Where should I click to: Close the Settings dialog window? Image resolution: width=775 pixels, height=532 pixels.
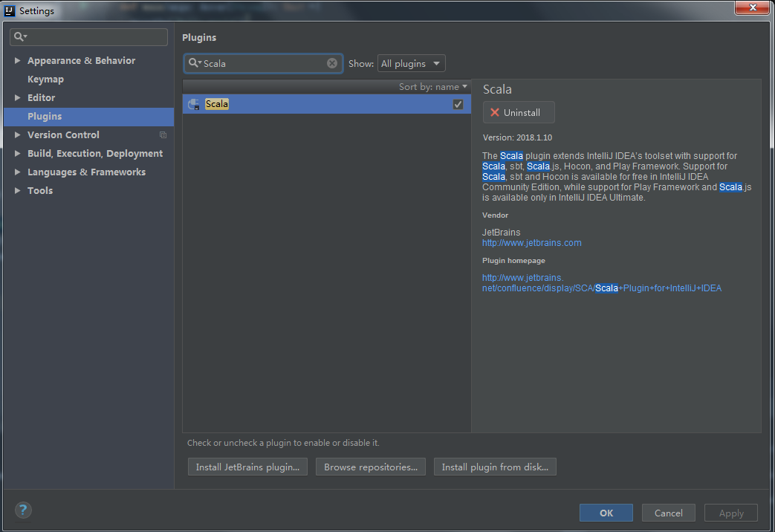pyautogui.click(x=752, y=7)
